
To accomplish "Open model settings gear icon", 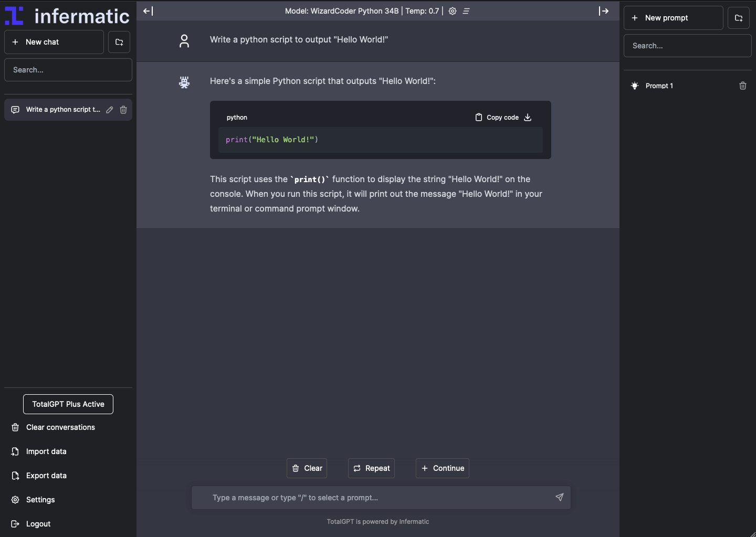I will pyautogui.click(x=453, y=11).
